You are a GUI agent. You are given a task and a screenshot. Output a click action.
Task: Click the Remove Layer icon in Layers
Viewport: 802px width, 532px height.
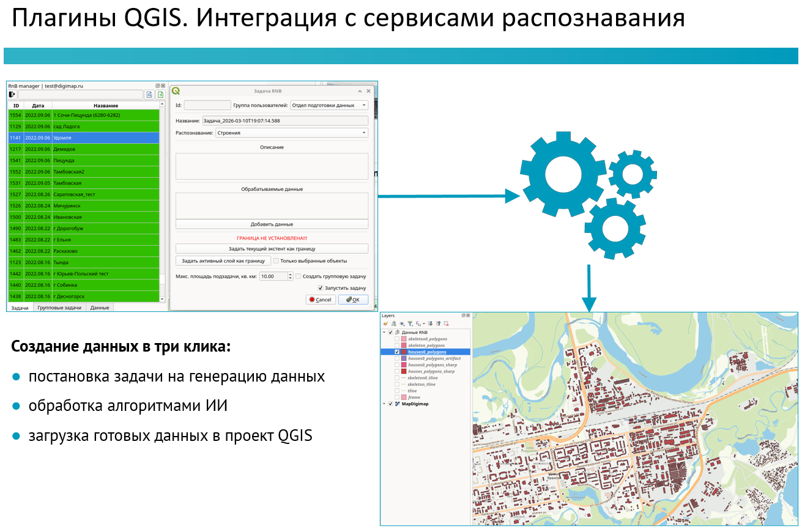tap(446, 323)
